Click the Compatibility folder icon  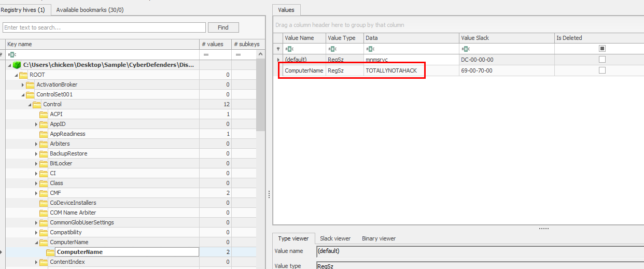coord(44,232)
